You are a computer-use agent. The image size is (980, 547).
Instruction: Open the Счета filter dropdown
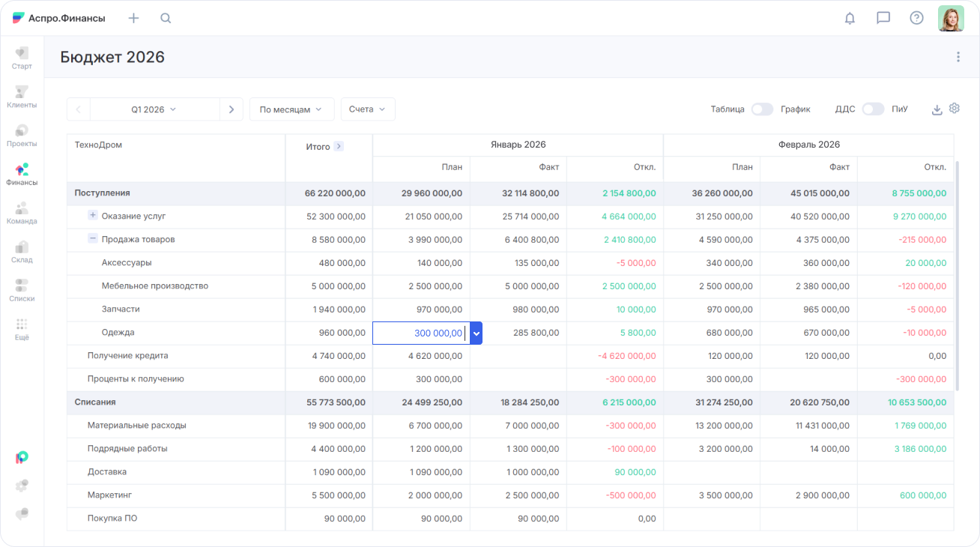coord(367,109)
